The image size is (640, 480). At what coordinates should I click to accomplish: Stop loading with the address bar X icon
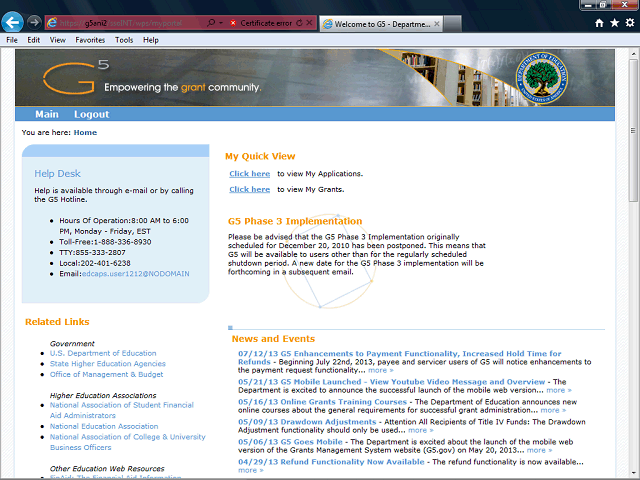(309, 23)
